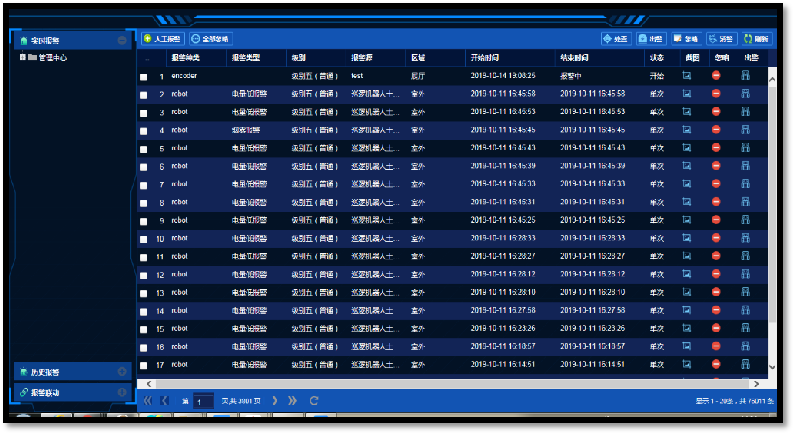This screenshot has width=794, height=434.
Task: Click the page number input field
Action: (x=203, y=401)
